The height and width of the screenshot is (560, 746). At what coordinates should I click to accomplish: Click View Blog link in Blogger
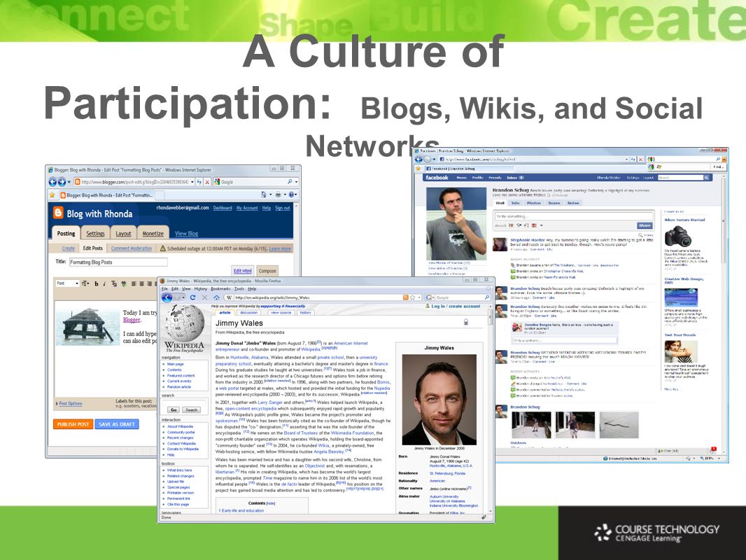[x=186, y=234]
